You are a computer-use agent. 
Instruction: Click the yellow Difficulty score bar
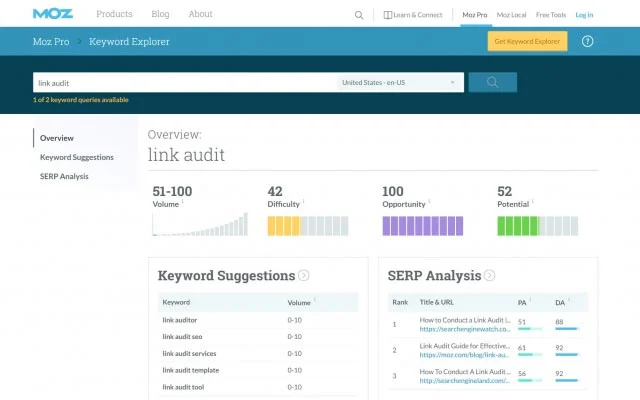click(308, 226)
